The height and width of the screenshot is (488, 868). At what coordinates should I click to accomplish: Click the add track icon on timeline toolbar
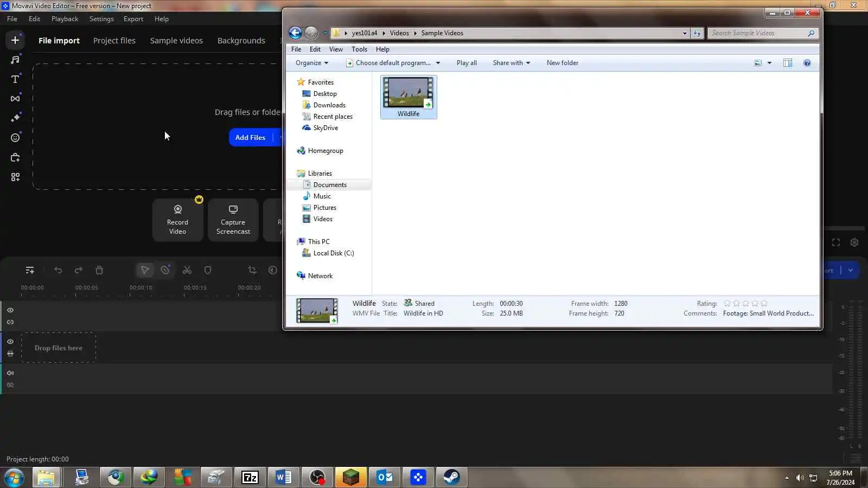coord(30,270)
